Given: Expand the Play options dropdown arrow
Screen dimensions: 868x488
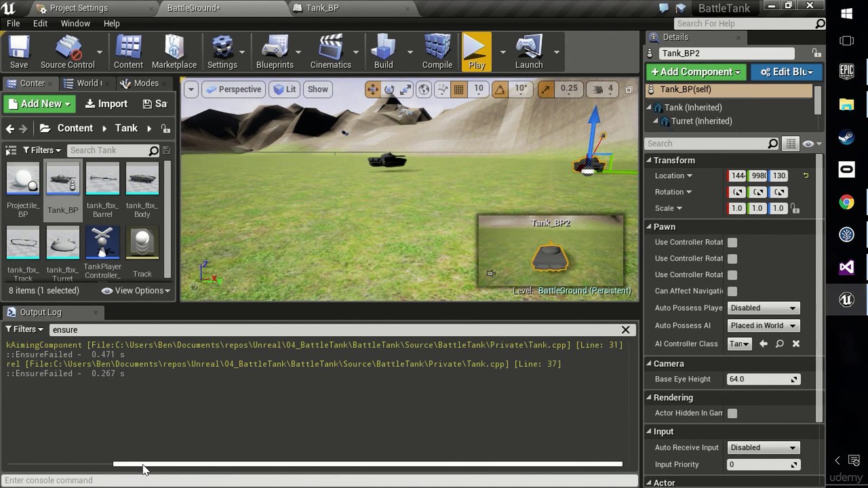Looking at the screenshot, I should coord(502,52).
